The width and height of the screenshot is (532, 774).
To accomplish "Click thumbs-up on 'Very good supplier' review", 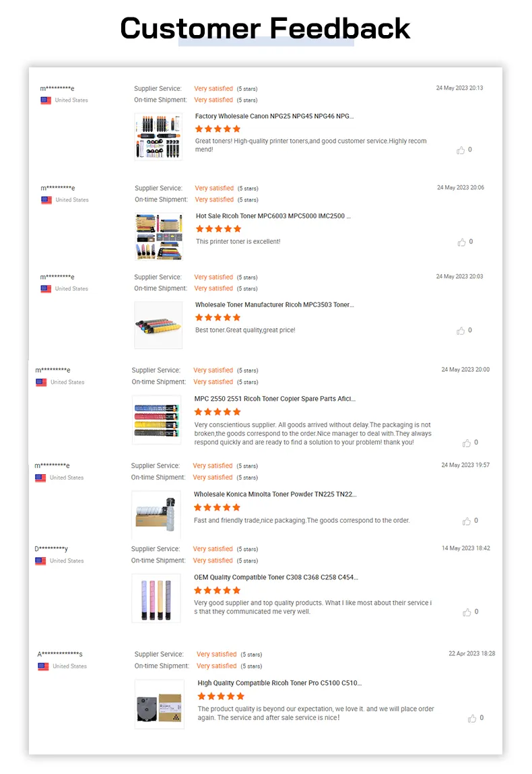I will click(467, 612).
